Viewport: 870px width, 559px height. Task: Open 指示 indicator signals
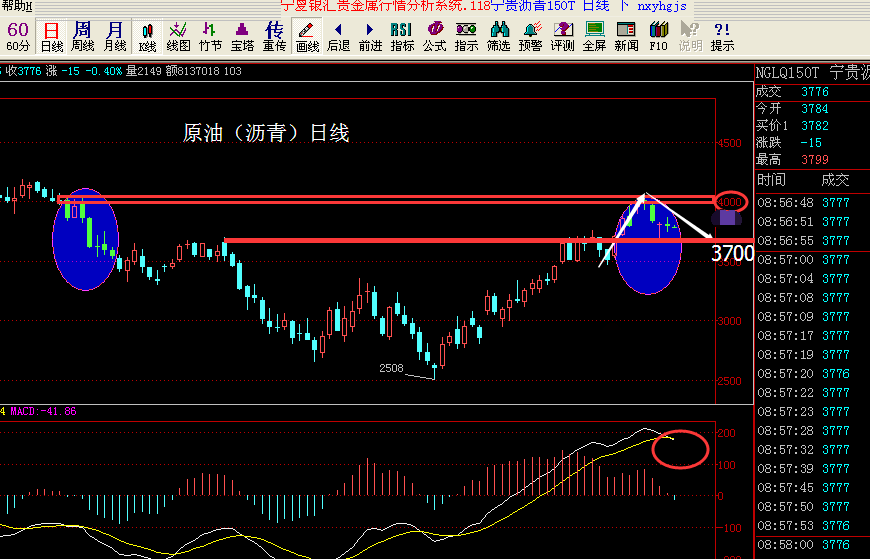[466, 37]
